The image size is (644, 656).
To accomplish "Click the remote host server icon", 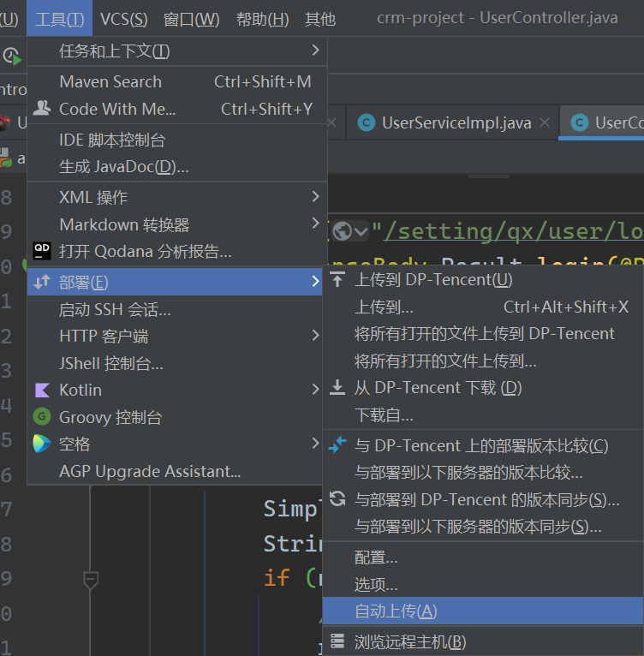I will point(337,641).
